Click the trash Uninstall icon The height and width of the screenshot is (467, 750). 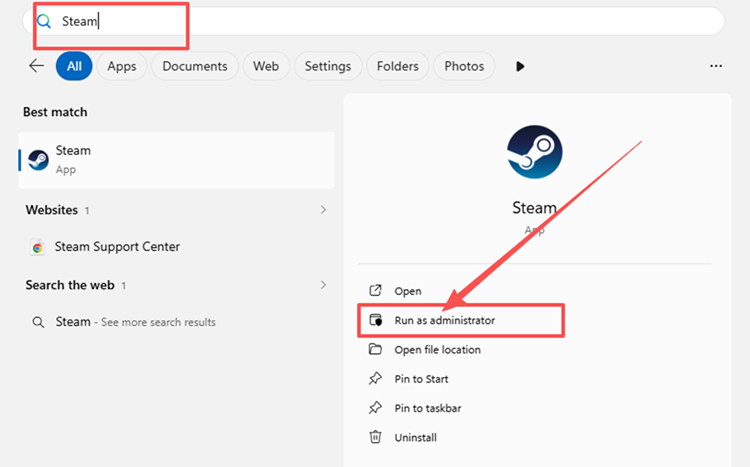tap(375, 437)
